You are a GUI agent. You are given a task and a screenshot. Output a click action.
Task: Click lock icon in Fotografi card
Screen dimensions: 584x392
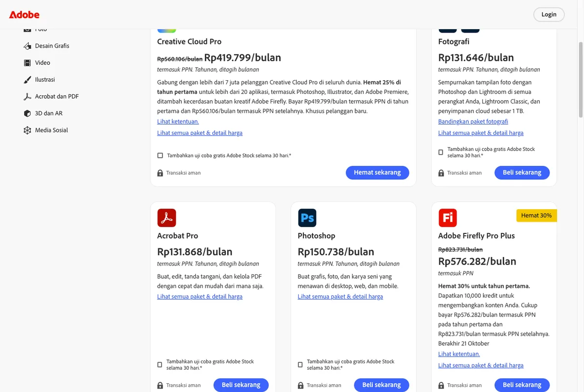(x=441, y=173)
